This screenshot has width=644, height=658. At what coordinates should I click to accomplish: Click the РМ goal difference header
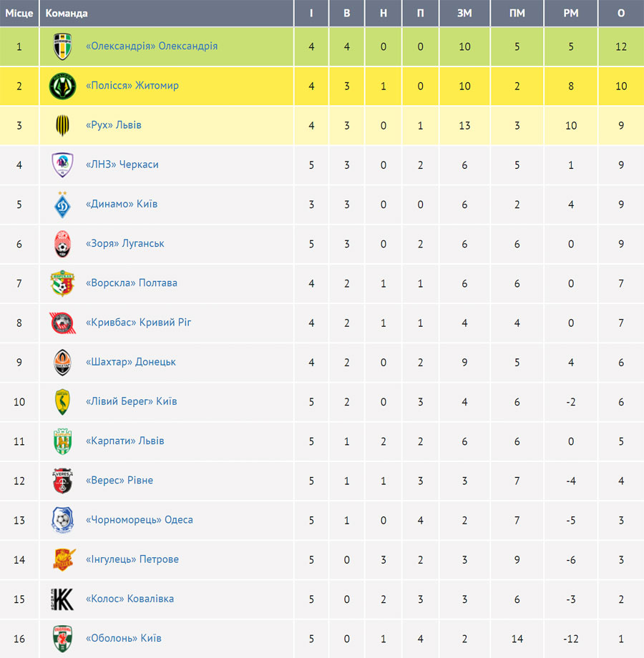pyautogui.click(x=570, y=14)
